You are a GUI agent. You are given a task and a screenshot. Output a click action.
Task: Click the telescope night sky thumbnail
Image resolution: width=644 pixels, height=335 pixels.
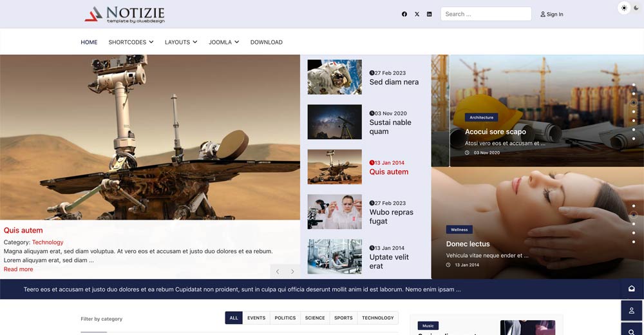335,122
